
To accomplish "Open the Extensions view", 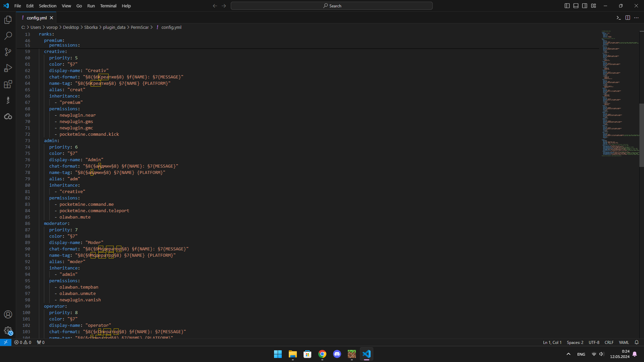I will point(8,84).
